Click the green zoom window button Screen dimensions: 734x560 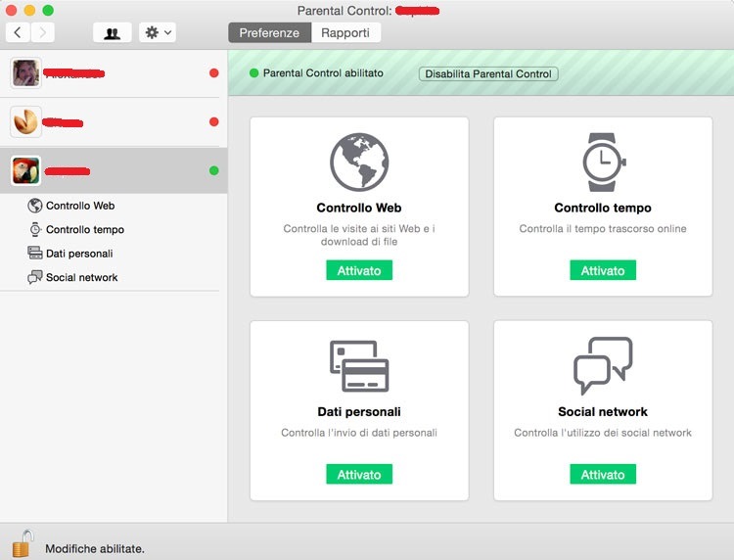[48, 10]
